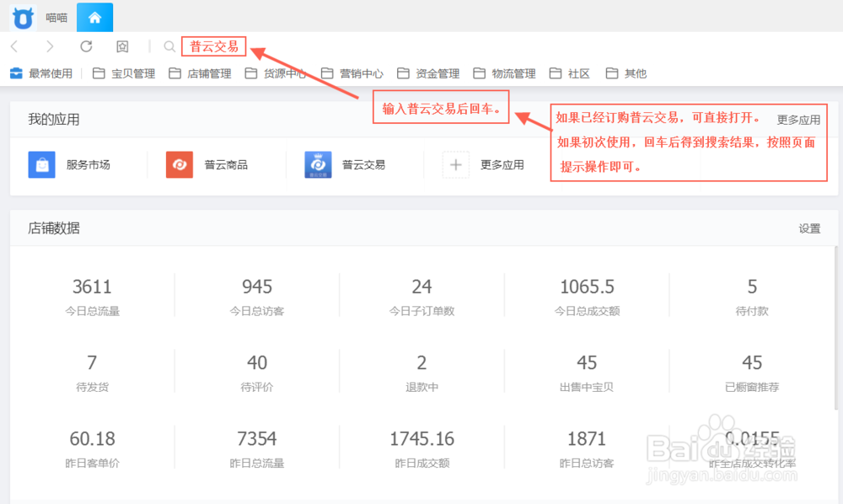Click the Qianniu bull logo icon

tap(23, 18)
